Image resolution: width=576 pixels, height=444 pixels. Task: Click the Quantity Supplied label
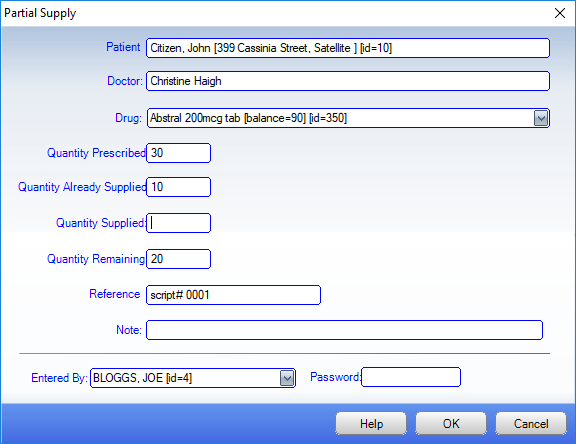101,223
